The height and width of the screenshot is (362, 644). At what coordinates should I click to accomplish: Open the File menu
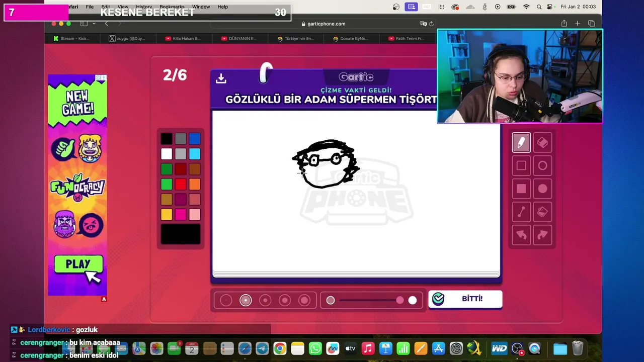pos(90,7)
